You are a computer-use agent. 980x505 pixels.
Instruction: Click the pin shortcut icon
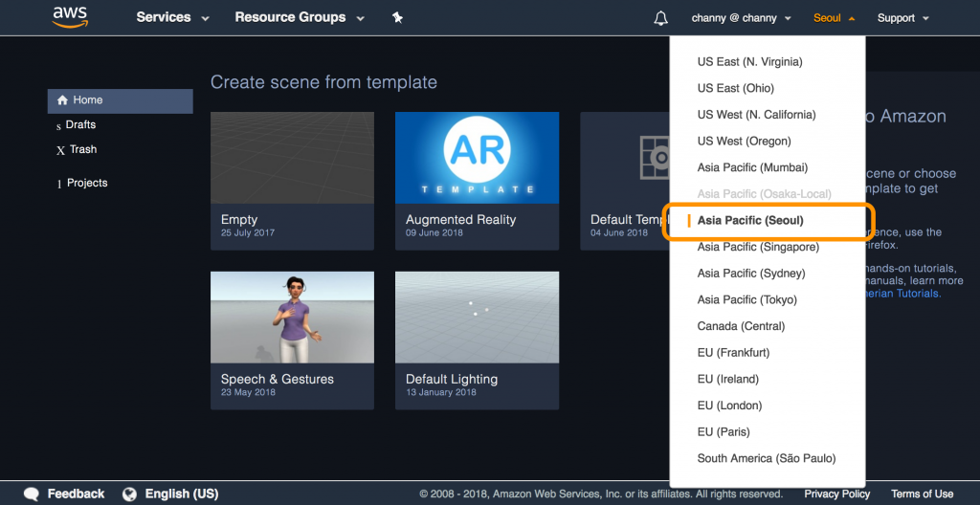(397, 17)
